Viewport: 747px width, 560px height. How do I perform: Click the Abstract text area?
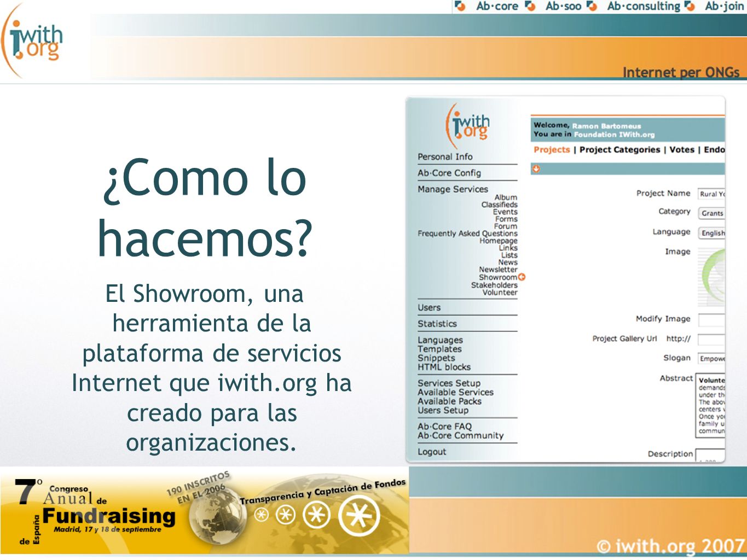click(x=710, y=406)
